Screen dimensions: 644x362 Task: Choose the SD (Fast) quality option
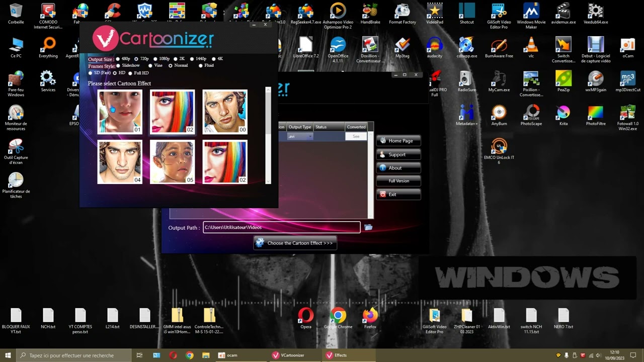tap(91, 73)
